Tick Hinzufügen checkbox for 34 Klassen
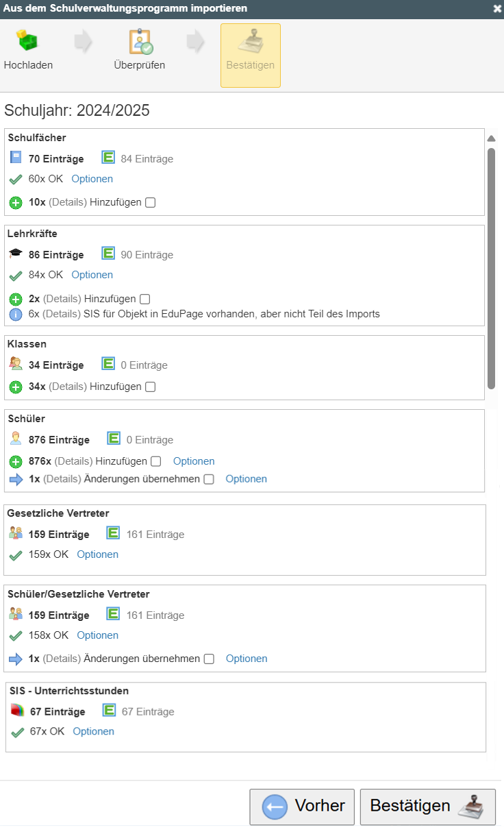This screenshot has width=504, height=832. tap(151, 387)
